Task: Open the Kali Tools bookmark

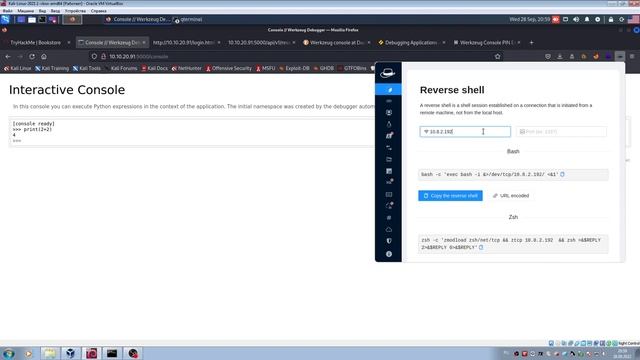Action: tap(87, 68)
